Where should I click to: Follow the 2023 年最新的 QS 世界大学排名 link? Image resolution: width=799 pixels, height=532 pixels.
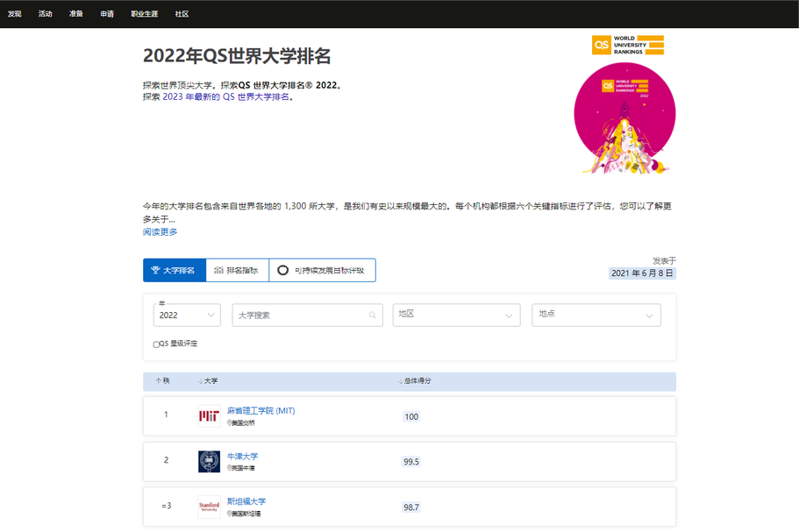225,96
